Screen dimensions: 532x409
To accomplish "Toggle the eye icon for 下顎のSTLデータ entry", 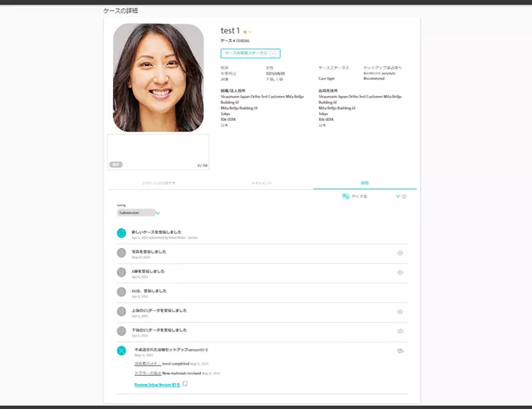I will point(400,331).
